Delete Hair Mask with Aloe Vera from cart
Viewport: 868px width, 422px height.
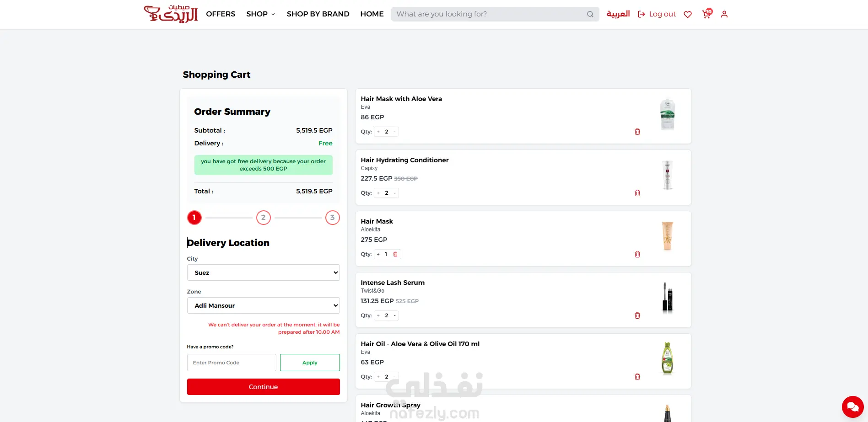[x=637, y=132]
